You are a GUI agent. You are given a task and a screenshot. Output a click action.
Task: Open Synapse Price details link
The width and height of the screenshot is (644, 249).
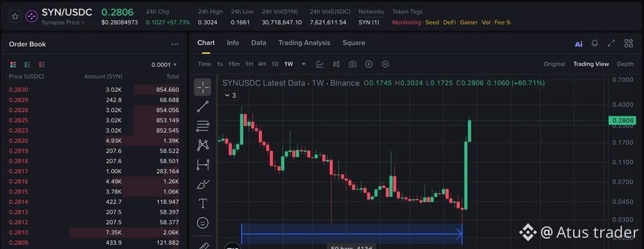pyautogui.click(x=63, y=23)
